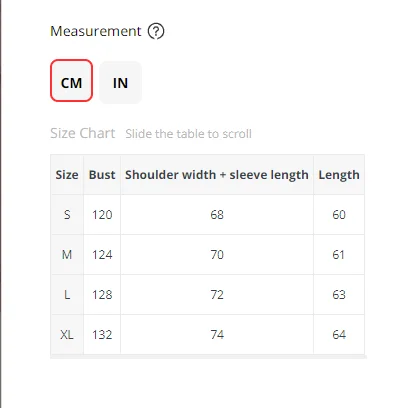Select the S size row label
Image resolution: width=416 pixels, height=408 pixels.
67,215
